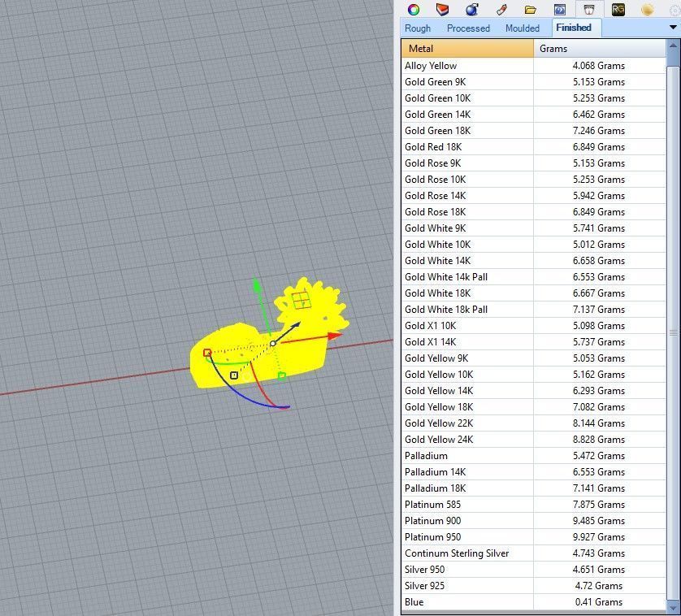Select the Gold Rose 10K row
This screenshot has width=681, height=616.
coord(533,180)
